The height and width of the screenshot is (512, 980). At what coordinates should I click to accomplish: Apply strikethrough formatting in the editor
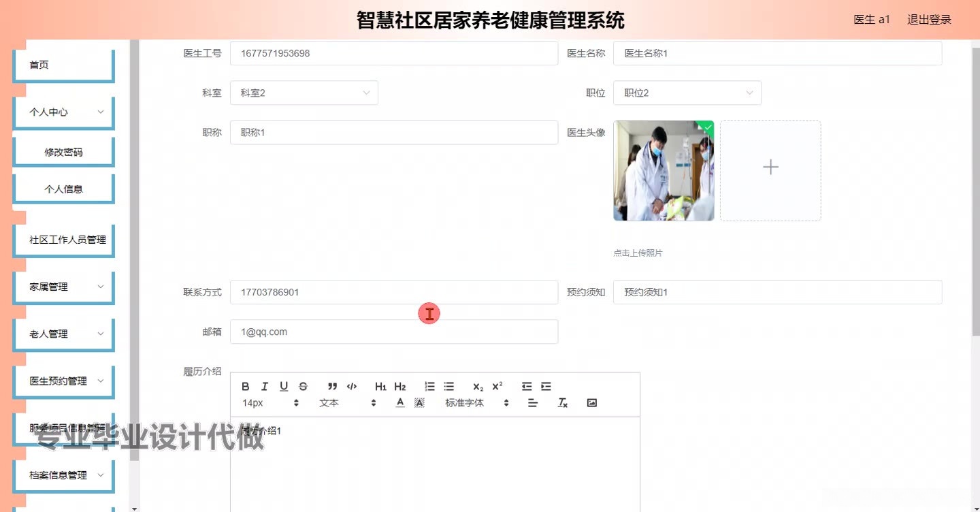coord(303,387)
